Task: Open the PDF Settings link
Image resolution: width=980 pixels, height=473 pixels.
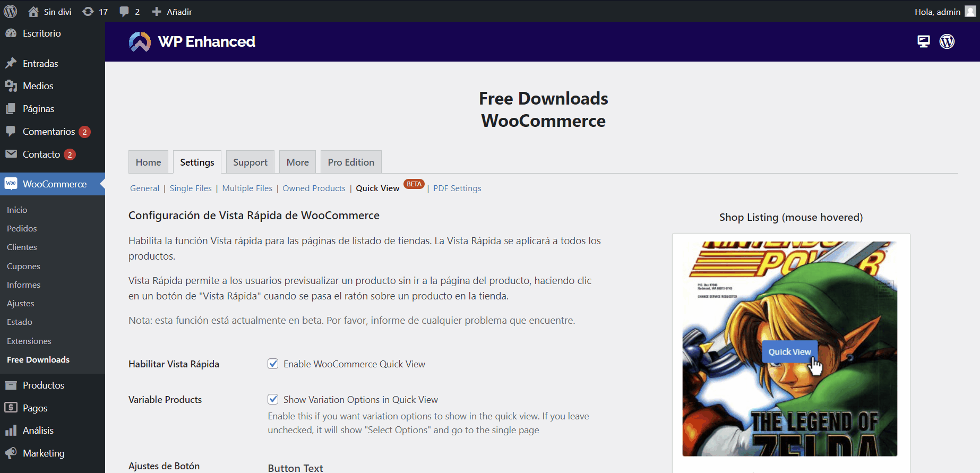Action: tap(457, 188)
